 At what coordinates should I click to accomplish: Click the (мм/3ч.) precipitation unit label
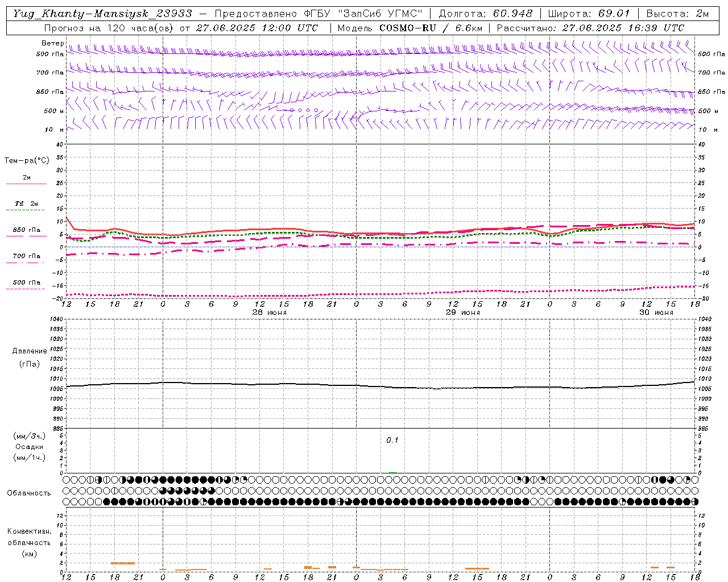30,436
